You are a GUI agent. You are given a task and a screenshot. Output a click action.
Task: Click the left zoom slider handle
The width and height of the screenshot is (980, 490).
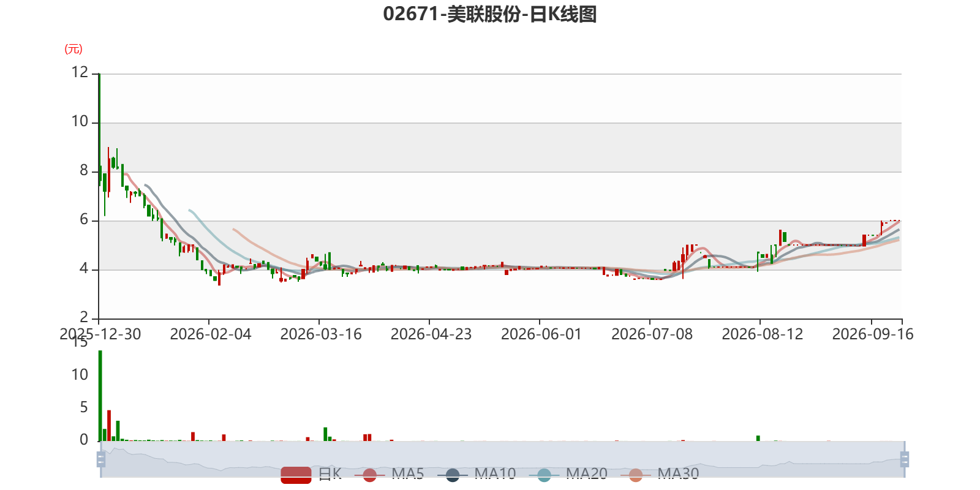tap(101, 459)
